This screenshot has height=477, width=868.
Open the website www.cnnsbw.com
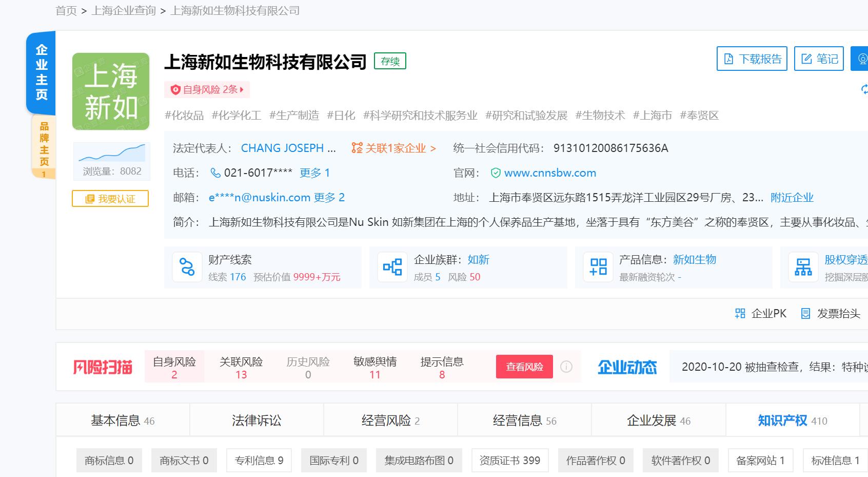coord(550,173)
